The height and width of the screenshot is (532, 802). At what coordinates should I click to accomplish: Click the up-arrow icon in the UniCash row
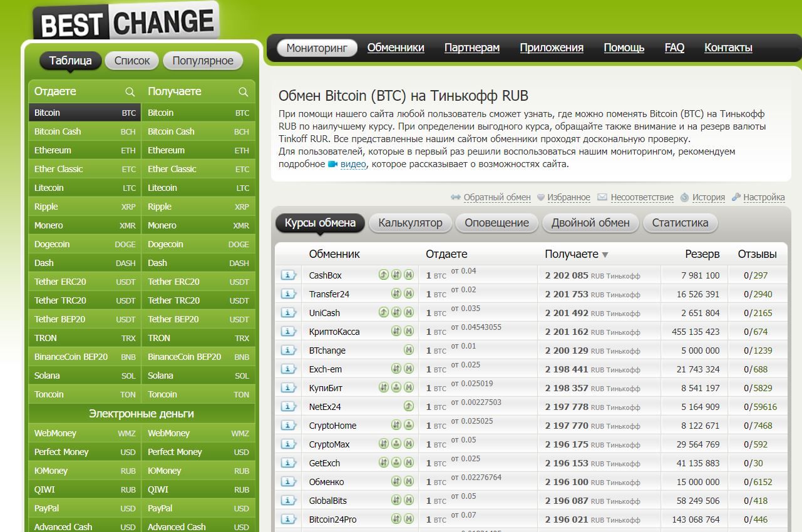tap(384, 312)
